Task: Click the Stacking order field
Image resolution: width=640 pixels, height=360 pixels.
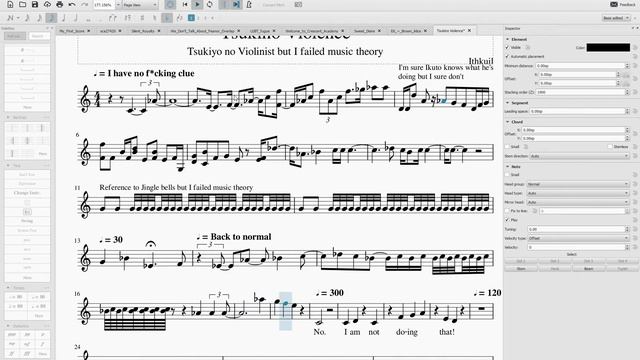Action: (582, 92)
